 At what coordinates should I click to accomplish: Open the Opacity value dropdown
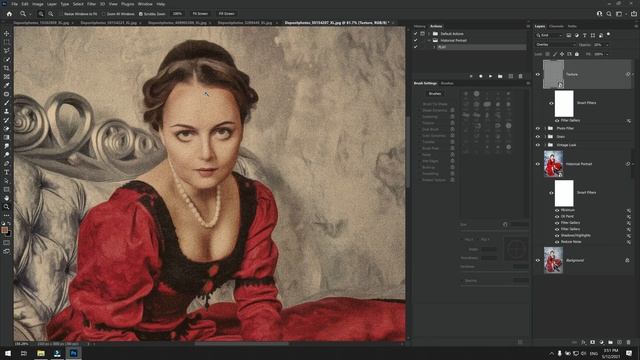click(x=607, y=44)
